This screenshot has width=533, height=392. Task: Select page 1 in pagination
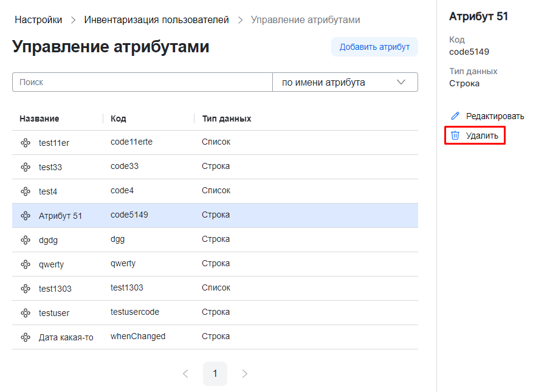tap(215, 374)
